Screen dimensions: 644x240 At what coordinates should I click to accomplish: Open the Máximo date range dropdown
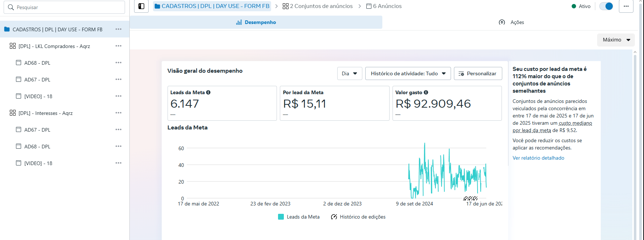tap(616, 40)
